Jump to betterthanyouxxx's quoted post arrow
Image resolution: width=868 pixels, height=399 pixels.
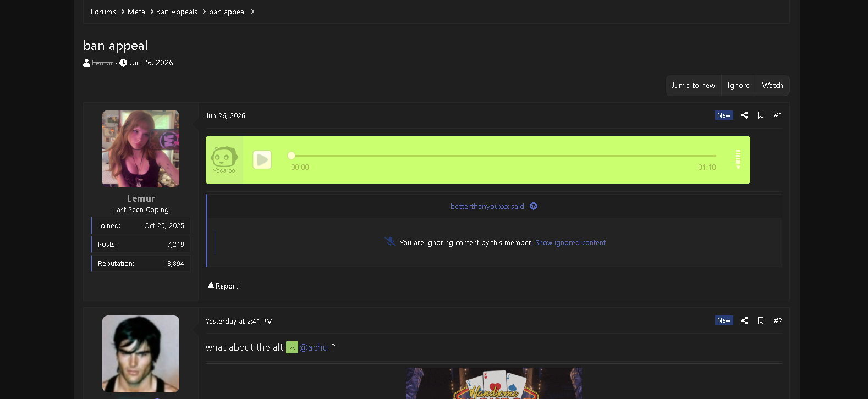pos(534,206)
